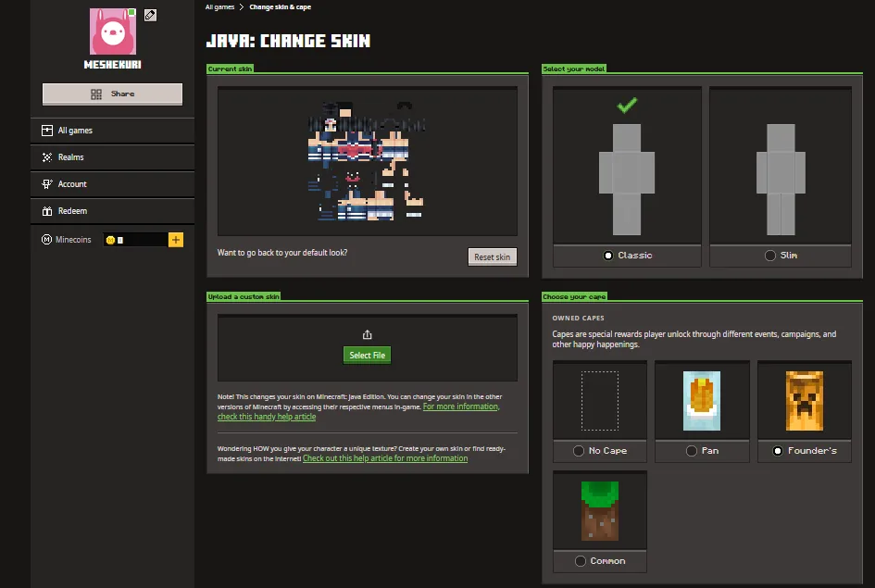The height and width of the screenshot is (588, 875).
Task: Click the Minecoins balance field
Action: [x=135, y=240]
